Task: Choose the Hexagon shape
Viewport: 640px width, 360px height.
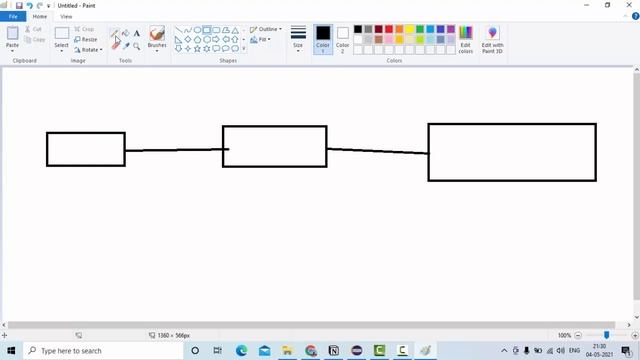Action: pos(207,40)
